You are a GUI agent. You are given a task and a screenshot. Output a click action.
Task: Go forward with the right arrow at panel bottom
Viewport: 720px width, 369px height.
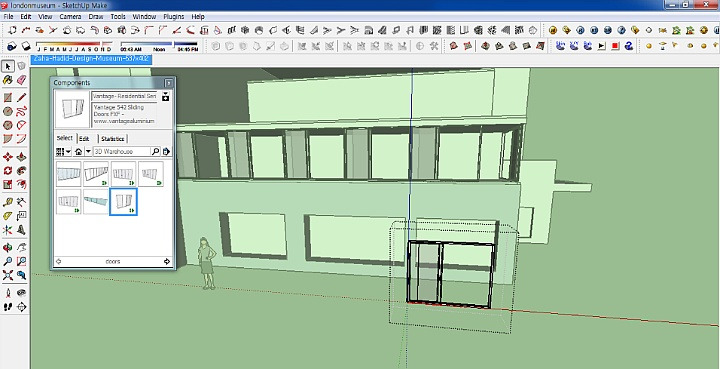[167, 262]
